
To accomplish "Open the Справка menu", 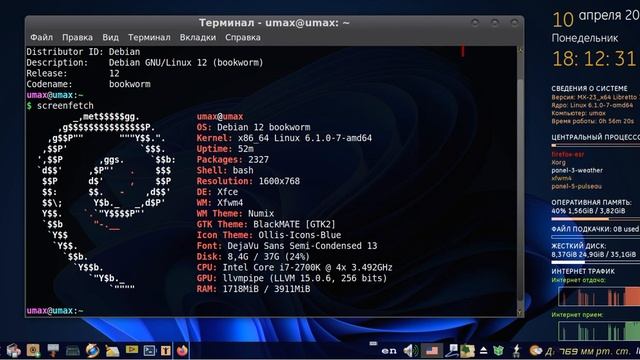I will [242, 38].
